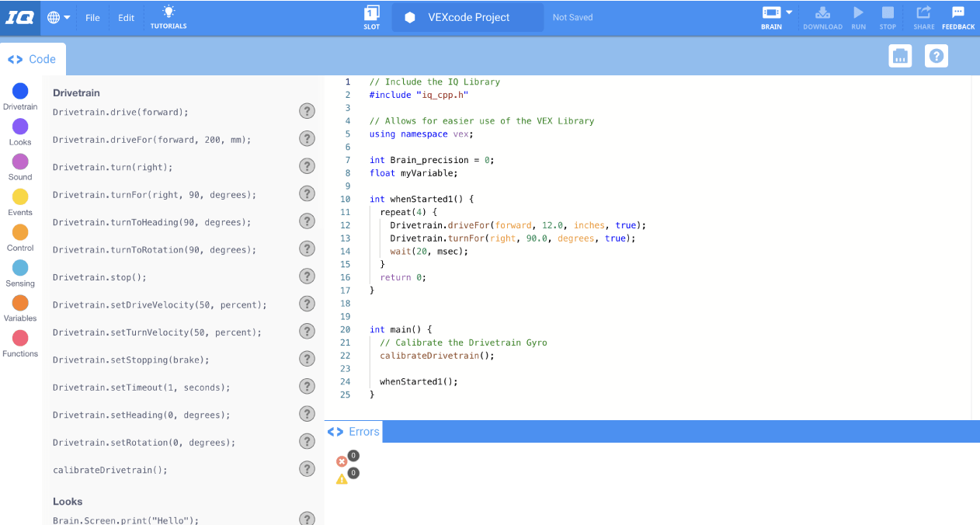The height and width of the screenshot is (525, 980).
Task: Open the Edit menu
Action: coord(126,18)
